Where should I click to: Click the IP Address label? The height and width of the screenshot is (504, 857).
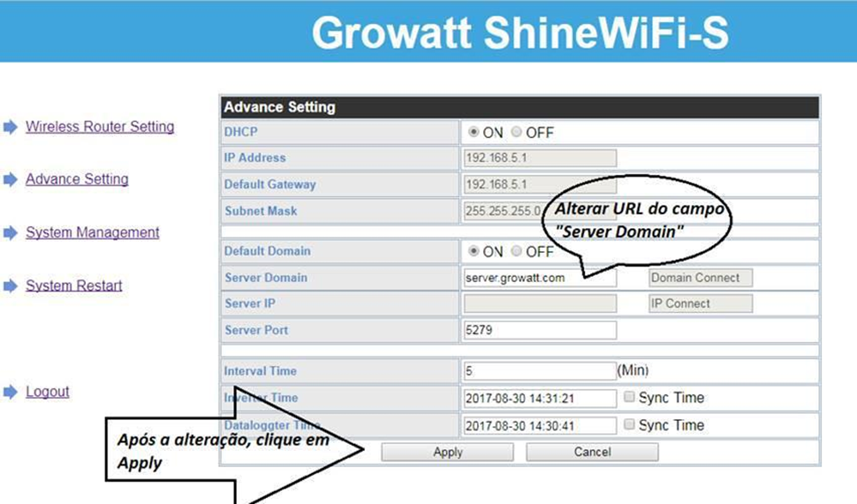click(x=255, y=158)
